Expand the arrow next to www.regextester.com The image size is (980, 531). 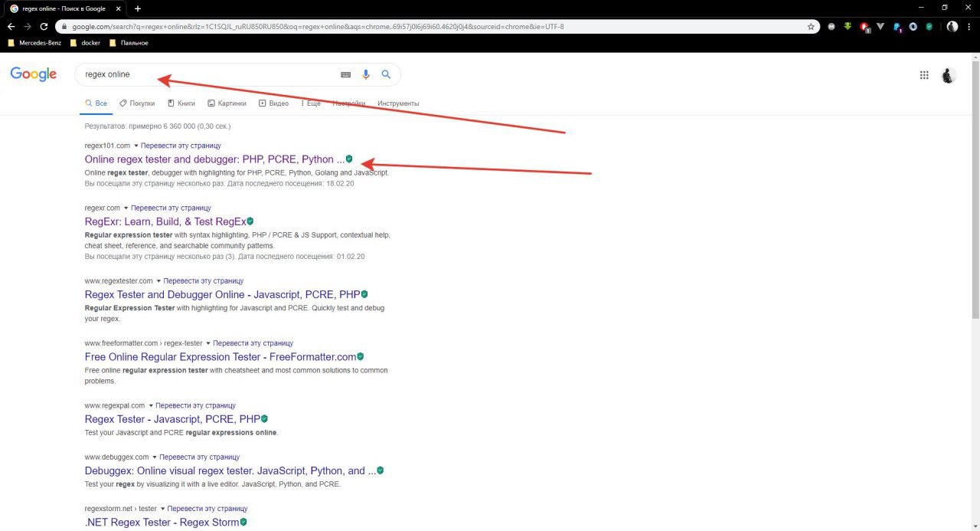pyautogui.click(x=158, y=281)
